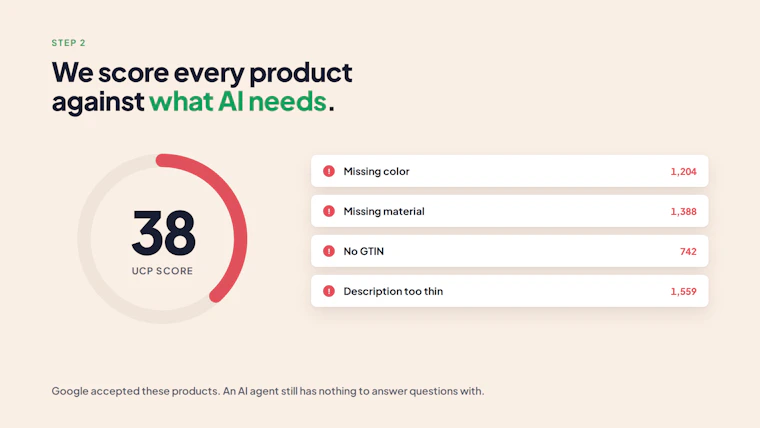Select the Description too thin card

509,291
